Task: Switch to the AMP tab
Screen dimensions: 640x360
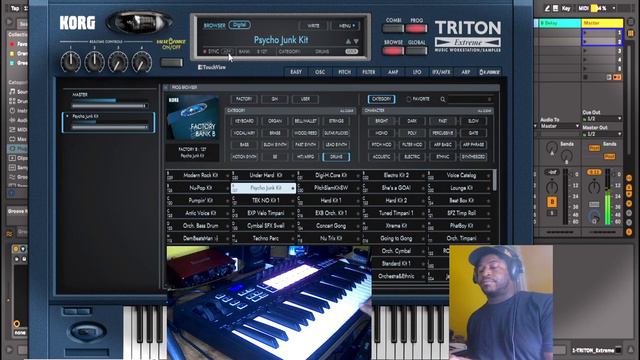Action: pos(393,72)
